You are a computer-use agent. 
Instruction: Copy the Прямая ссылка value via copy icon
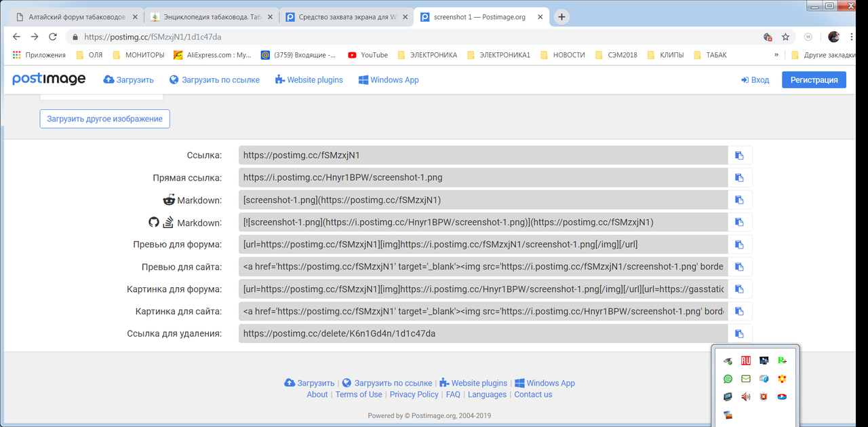click(x=740, y=178)
